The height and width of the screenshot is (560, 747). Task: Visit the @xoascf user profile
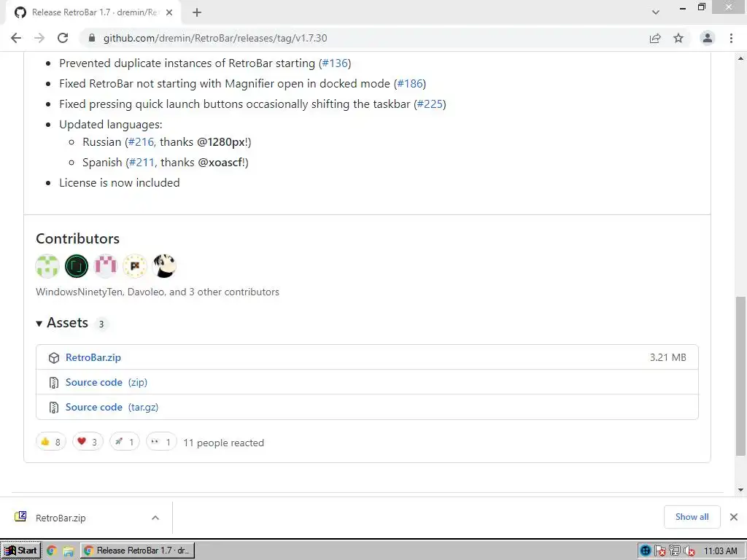[221, 163]
